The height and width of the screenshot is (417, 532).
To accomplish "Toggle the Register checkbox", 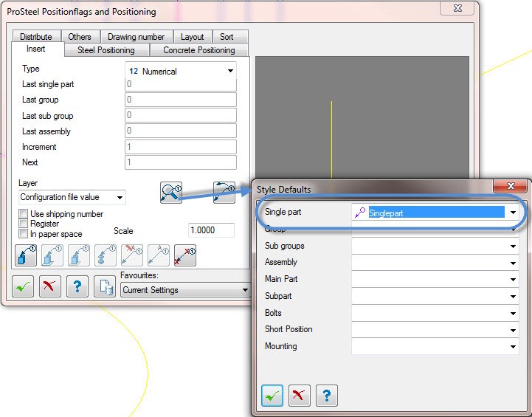I will pos(24,223).
